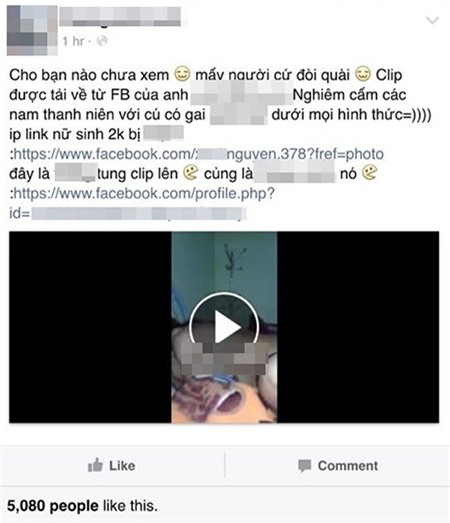
Task: Open the "1 hr" timestamp link
Action: click(73, 41)
